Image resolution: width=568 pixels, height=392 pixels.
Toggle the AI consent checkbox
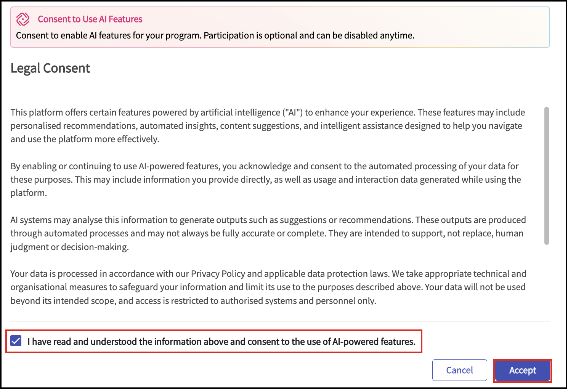pos(16,341)
